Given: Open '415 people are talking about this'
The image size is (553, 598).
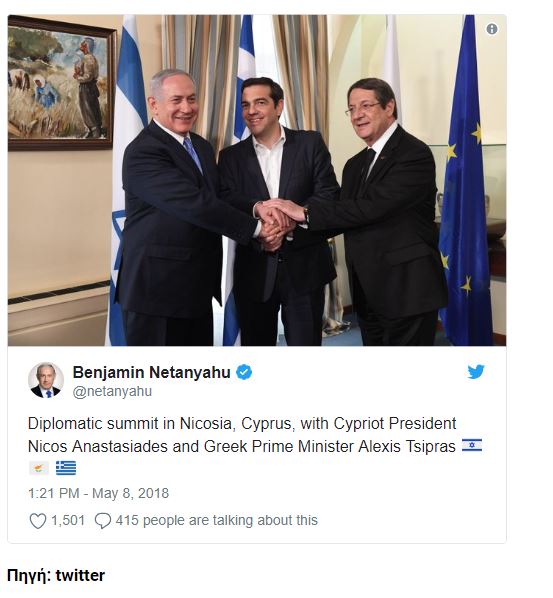Looking at the screenshot, I should click(217, 521).
